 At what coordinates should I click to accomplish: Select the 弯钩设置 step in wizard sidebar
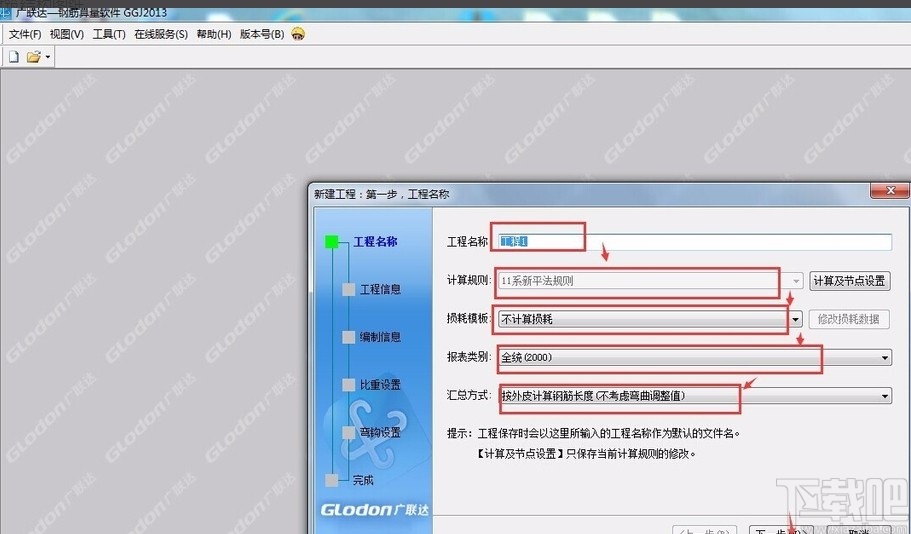tap(381, 432)
